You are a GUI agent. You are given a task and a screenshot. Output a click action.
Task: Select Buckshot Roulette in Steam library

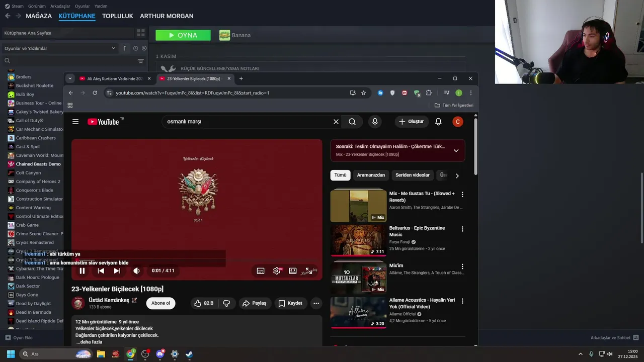34,85
